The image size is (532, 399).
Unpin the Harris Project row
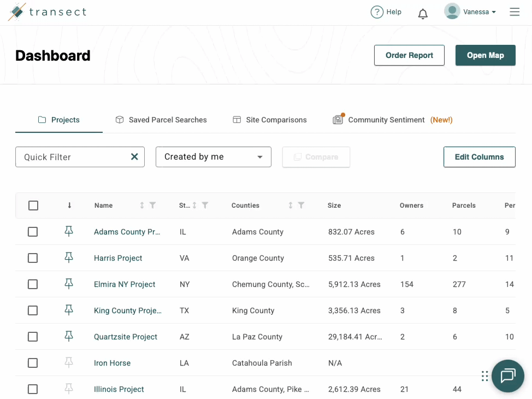point(69,258)
